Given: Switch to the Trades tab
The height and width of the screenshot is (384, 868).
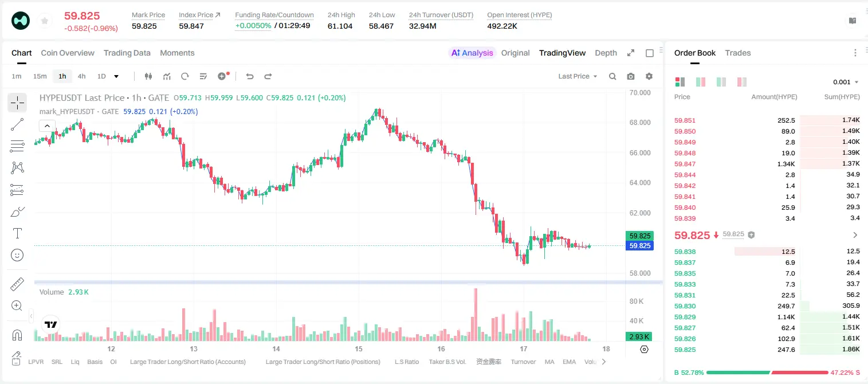Looking at the screenshot, I should click(x=737, y=53).
